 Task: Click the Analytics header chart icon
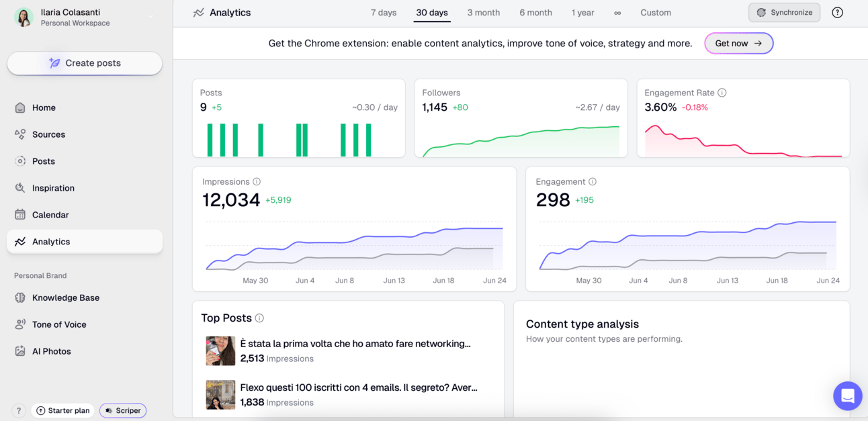[x=199, y=13]
